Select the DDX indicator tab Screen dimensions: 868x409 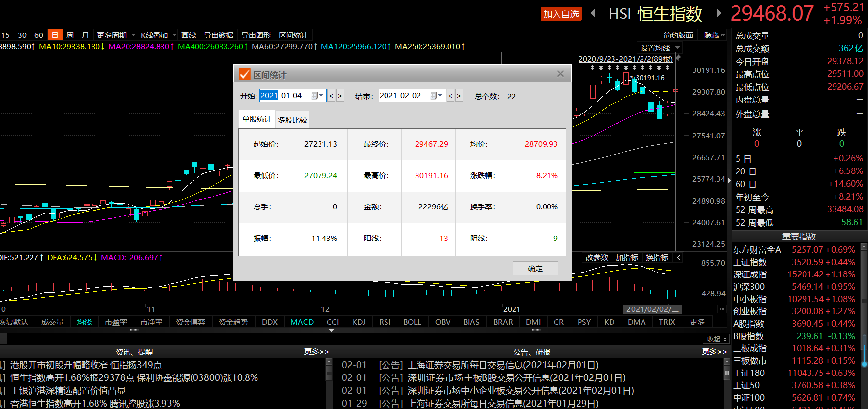[x=270, y=322]
